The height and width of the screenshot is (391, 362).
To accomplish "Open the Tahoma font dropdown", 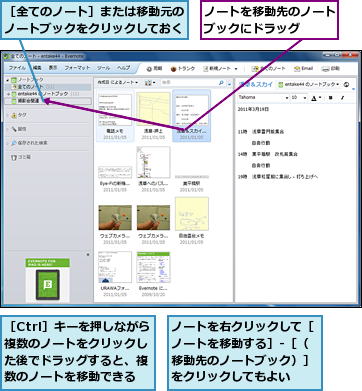I will point(263,98).
